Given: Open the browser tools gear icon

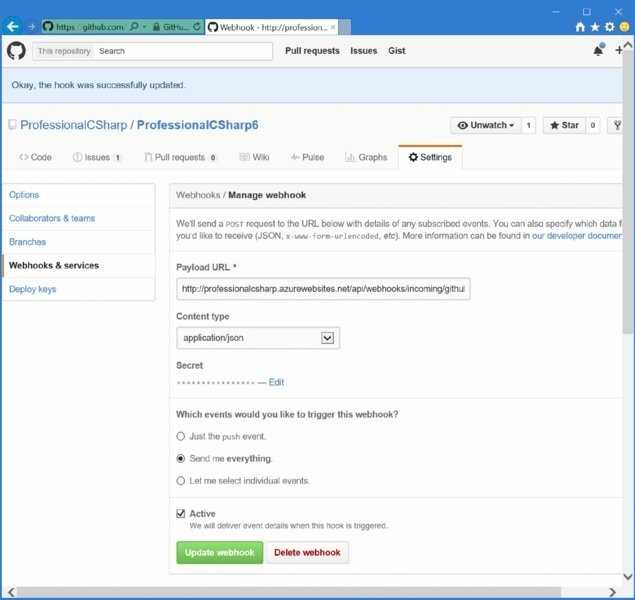Looking at the screenshot, I should pyautogui.click(x=609, y=27).
